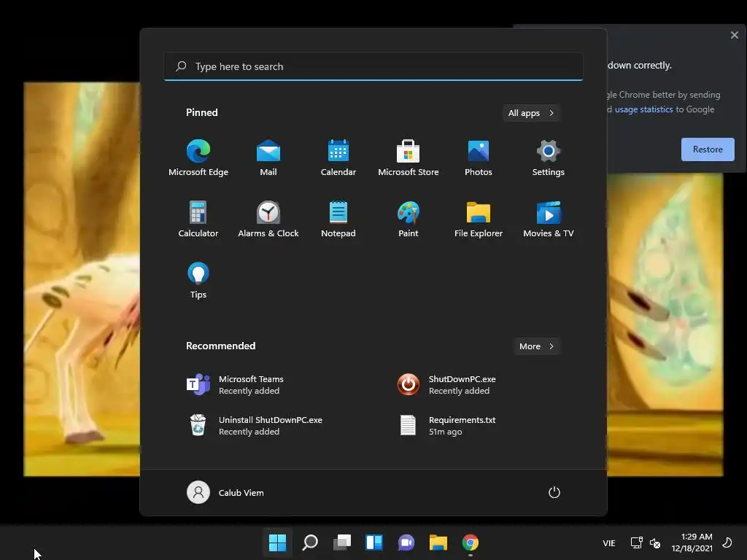The image size is (747, 560).
Task: Open Teams Chat on the taskbar
Action: pyautogui.click(x=406, y=542)
